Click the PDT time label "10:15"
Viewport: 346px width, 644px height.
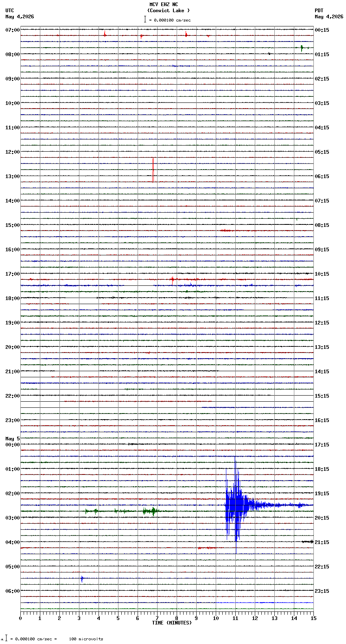pos(322,274)
